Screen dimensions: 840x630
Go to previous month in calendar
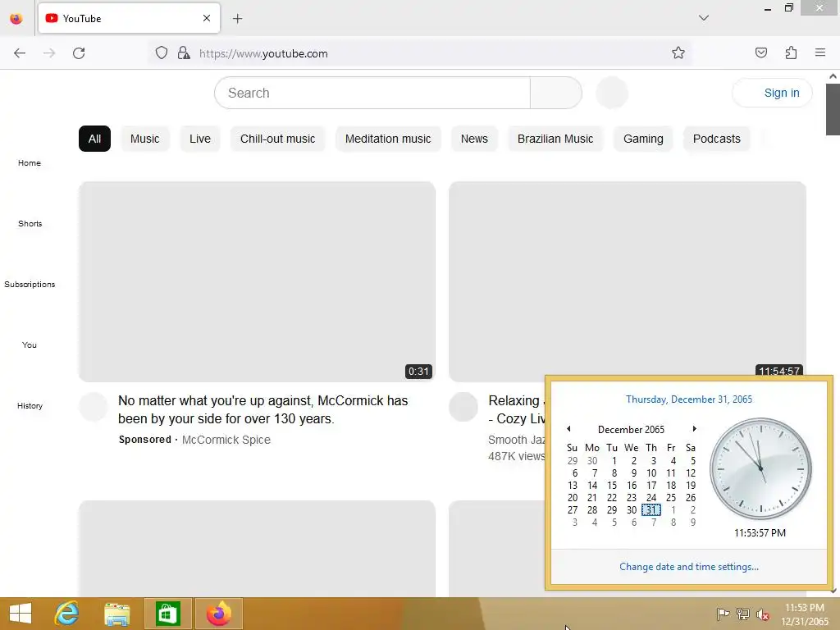click(x=568, y=428)
